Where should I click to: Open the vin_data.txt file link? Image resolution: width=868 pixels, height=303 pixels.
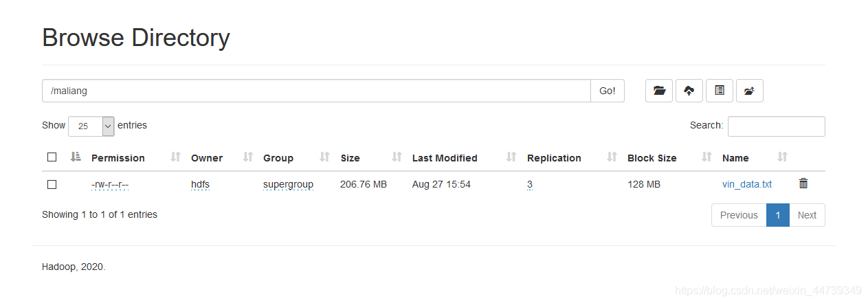coord(747,184)
